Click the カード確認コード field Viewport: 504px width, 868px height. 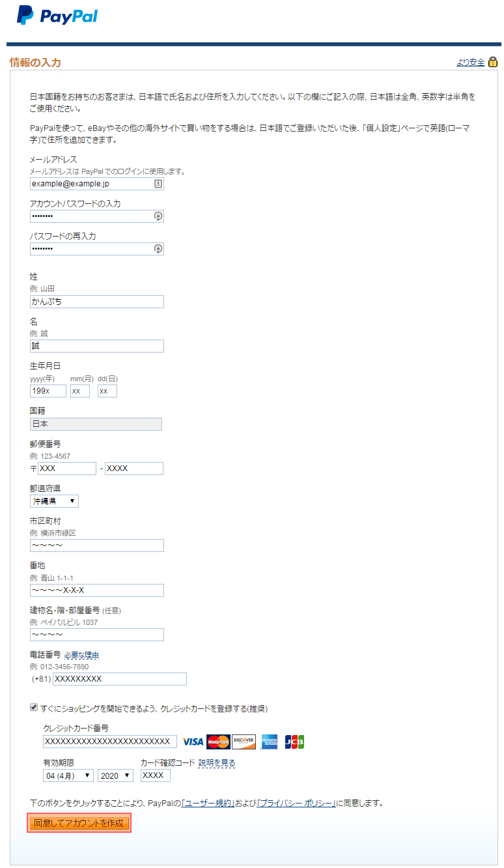click(156, 775)
